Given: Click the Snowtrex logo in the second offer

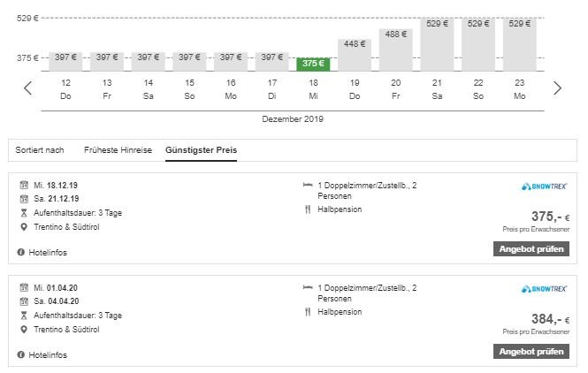Looking at the screenshot, I should [543, 288].
